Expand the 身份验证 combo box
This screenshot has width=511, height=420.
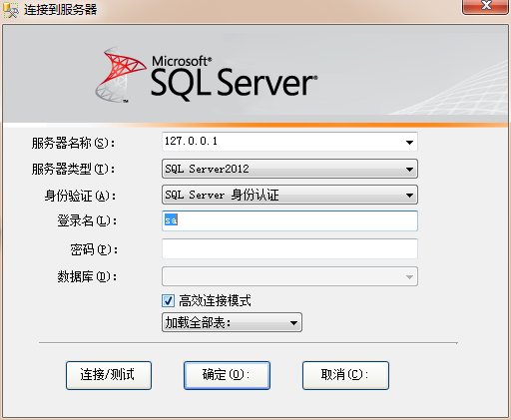289,195
